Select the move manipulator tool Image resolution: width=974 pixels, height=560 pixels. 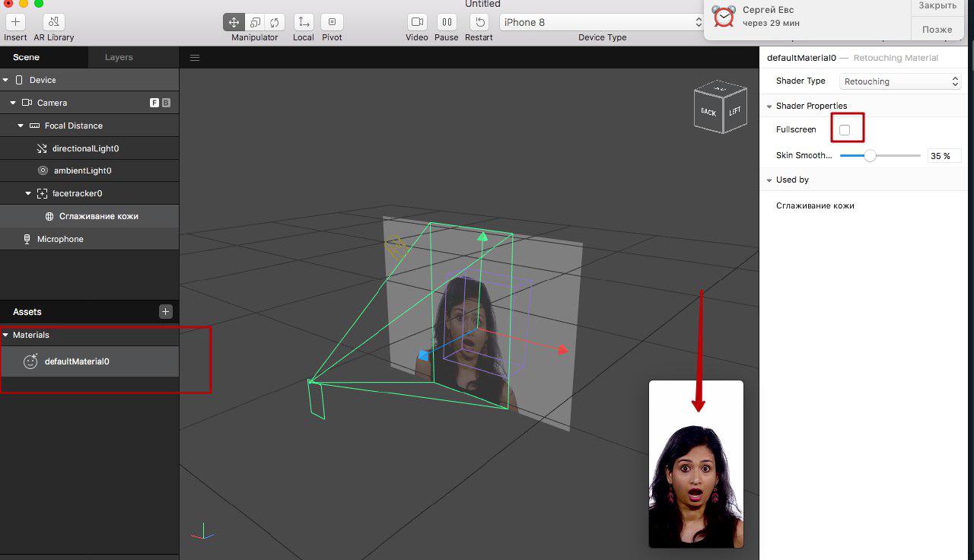click(234, 22)
